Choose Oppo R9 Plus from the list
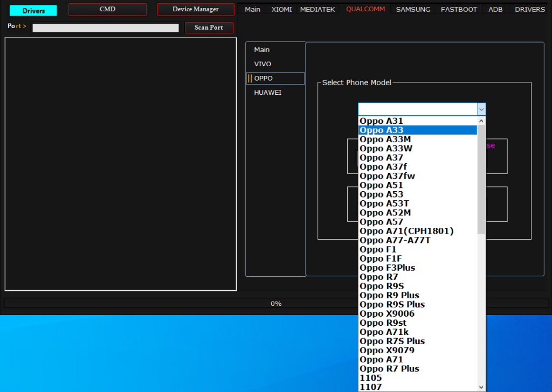 [x=418, y=295]
